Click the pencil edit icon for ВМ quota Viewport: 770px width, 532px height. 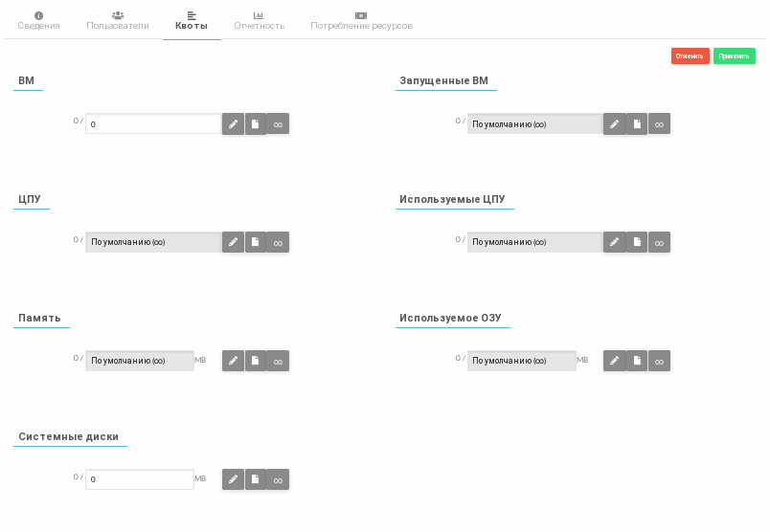(x=233, y=124)
